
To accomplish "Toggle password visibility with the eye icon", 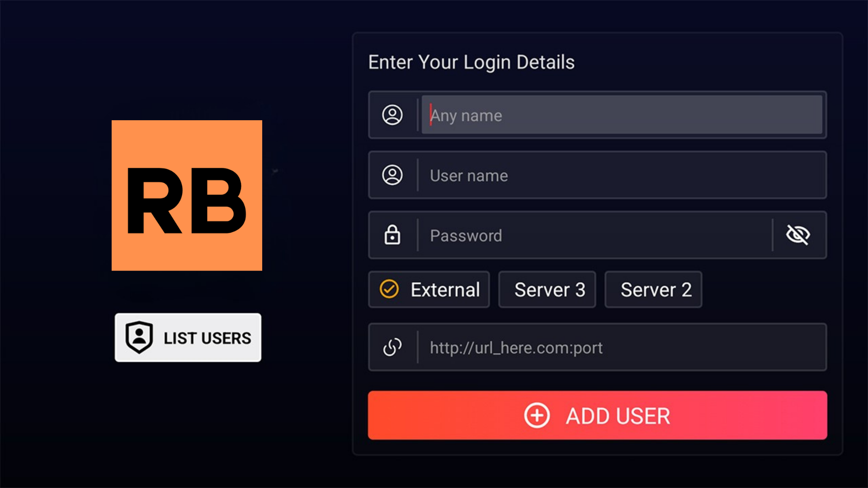I will (798, 235).
